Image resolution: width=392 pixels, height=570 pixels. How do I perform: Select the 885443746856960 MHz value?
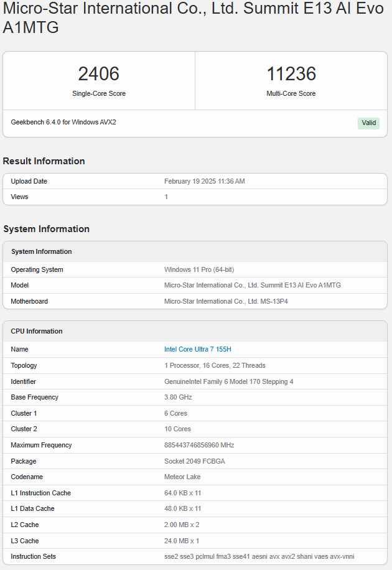199,446
